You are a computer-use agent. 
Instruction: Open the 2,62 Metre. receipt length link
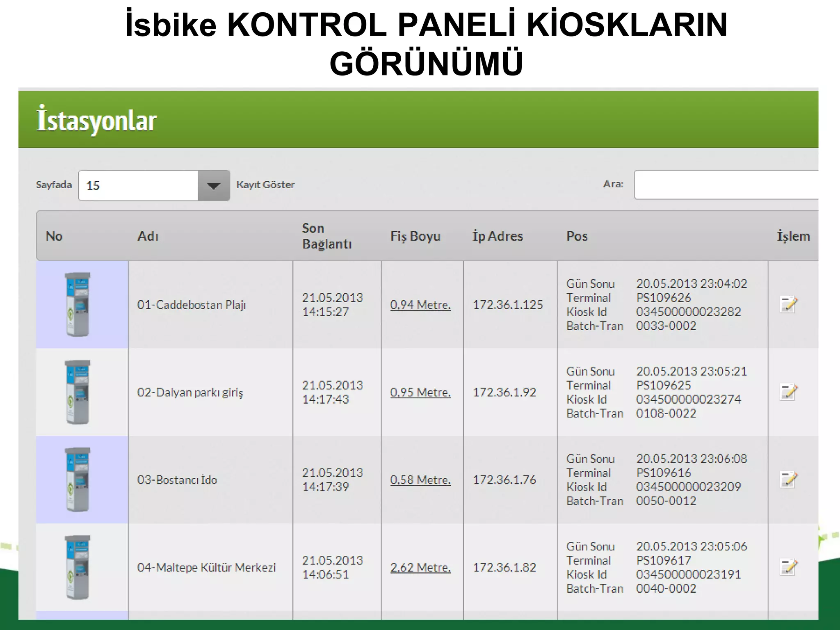pos(420,567)
